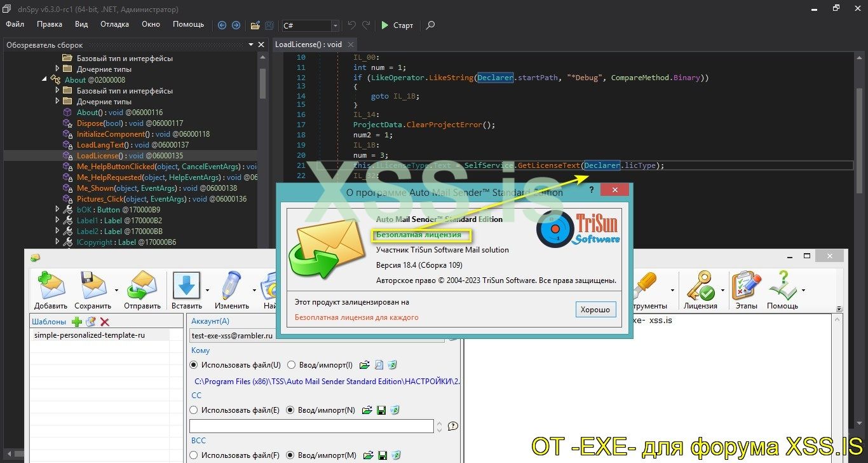
Task: Edit template using the notepad icon beside Шаблоны
Action: tap(91, 322)
